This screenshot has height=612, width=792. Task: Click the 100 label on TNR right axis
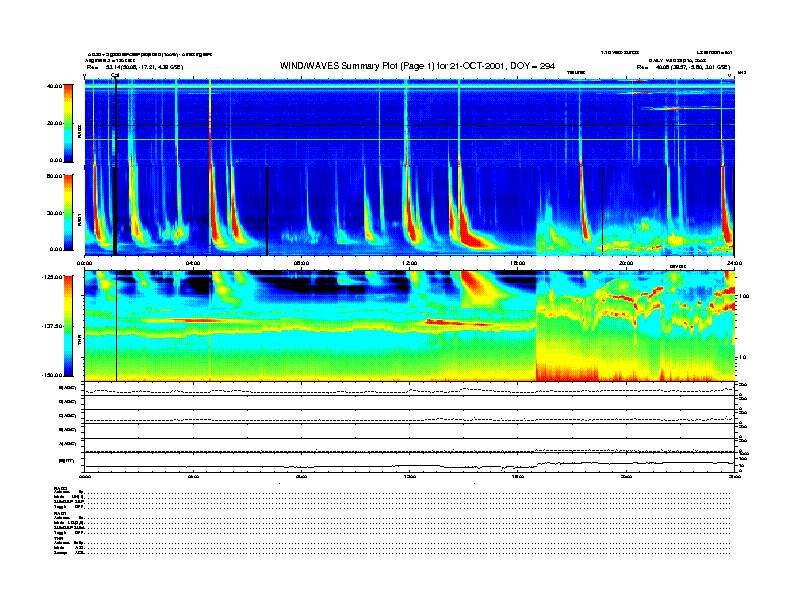pos(743,296)
